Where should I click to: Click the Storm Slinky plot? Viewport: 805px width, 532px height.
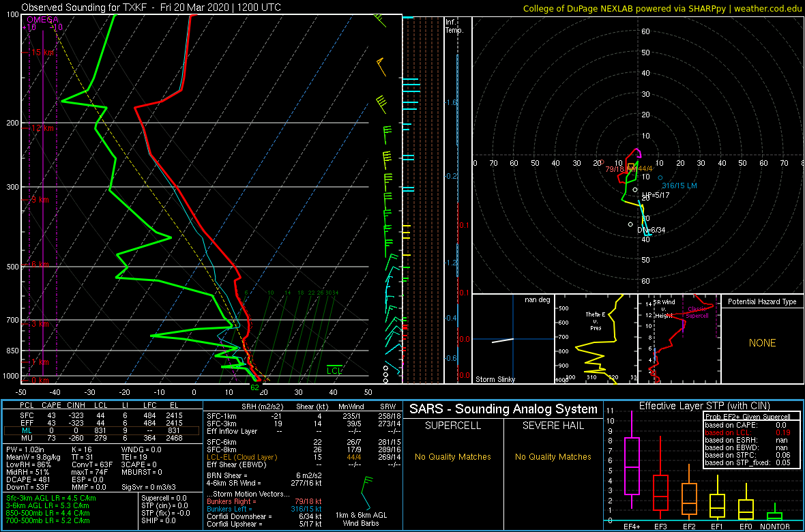513,339
